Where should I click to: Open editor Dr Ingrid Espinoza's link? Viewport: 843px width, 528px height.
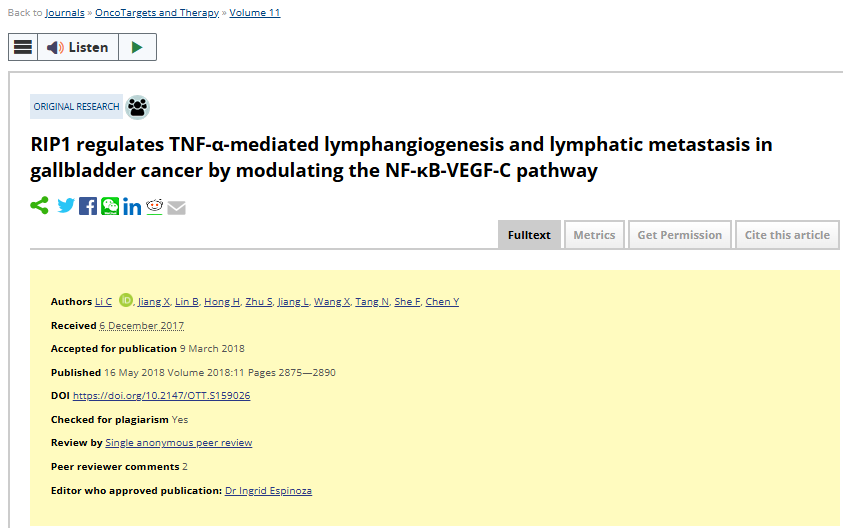[268, 490]
